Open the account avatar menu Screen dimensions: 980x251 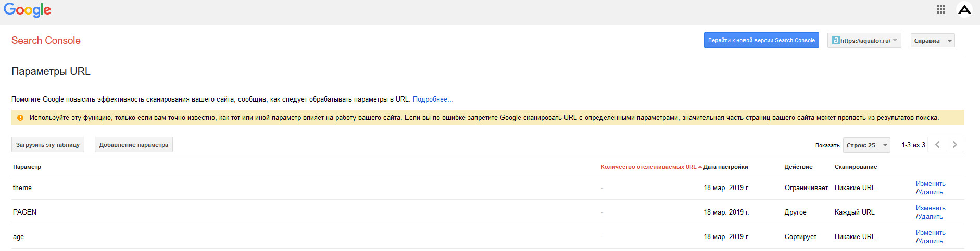pyautogui.click(x=964, y=9)
